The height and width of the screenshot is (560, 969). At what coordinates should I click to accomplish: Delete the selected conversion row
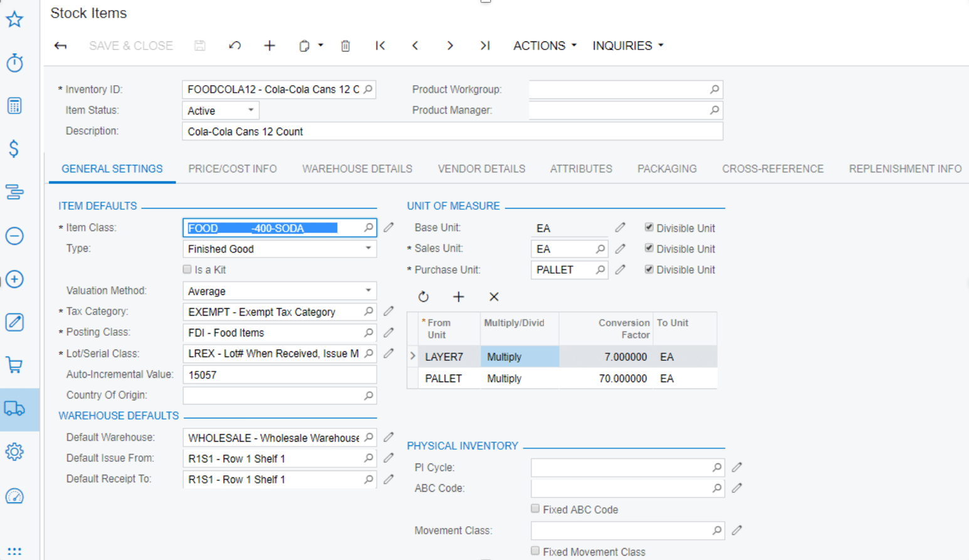494,296
